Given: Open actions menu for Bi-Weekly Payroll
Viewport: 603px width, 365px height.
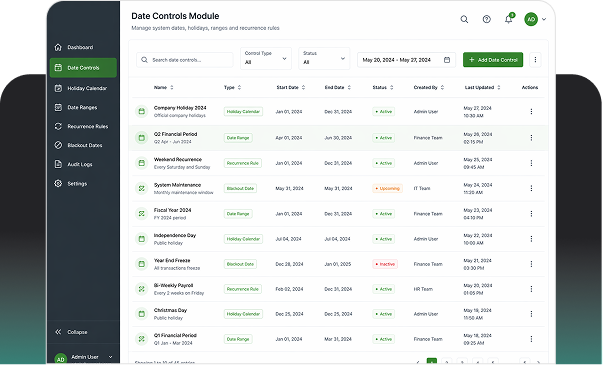Looking at the screenshot, I should pyautogui.click(x=531, y=289).
